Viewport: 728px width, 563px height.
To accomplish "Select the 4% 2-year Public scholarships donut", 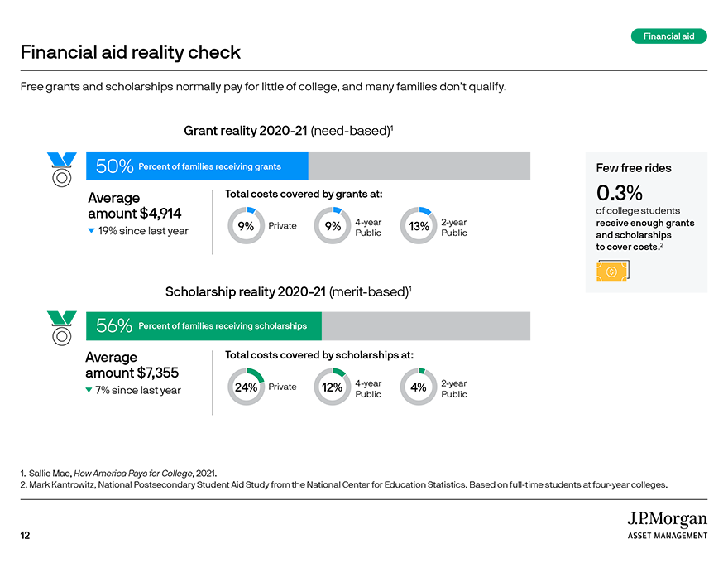I will point(419,387).
